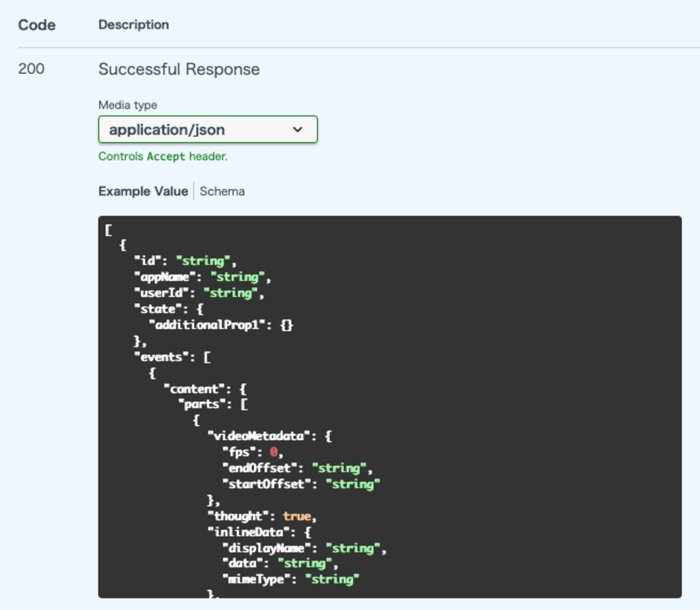Click the Media type label

coord(128,105)
